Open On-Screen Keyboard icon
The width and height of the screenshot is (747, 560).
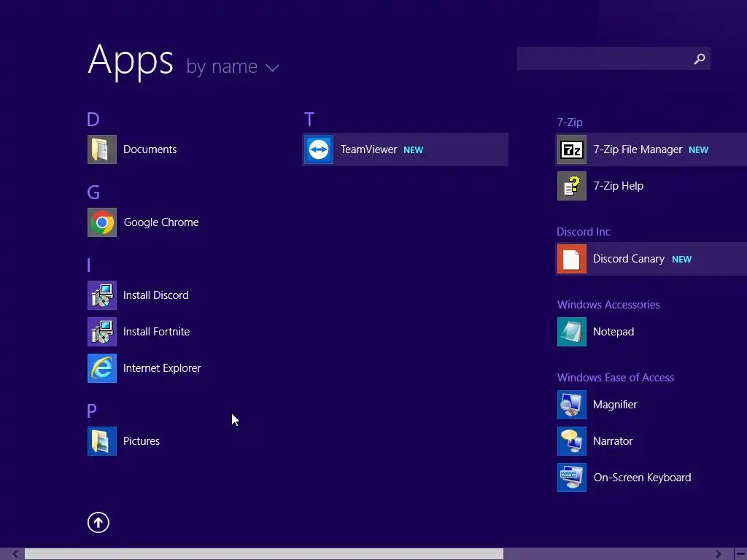572,478
